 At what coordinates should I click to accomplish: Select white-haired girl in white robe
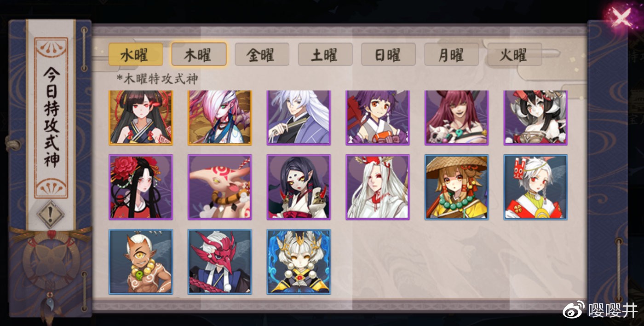(x=378, y=187)
